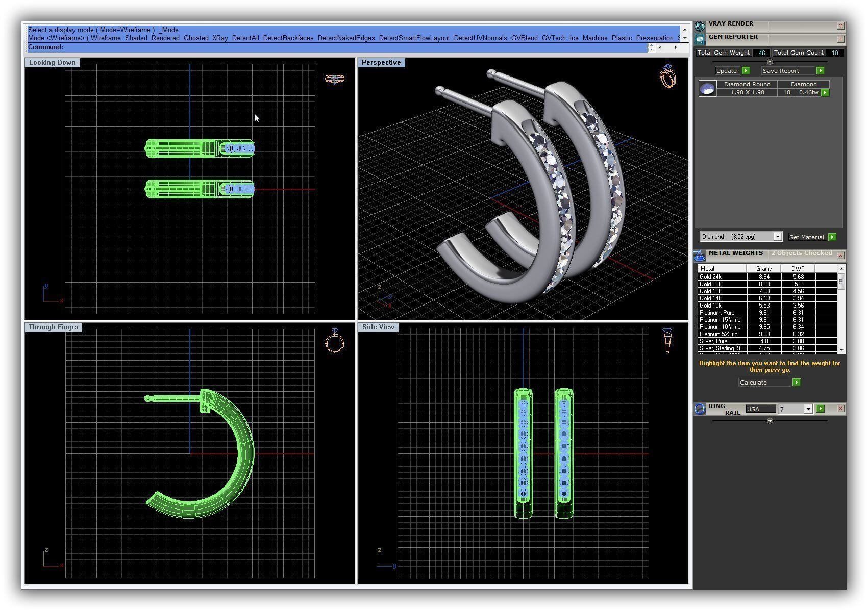This screenshot has height=611, width=868.
Task: Click the green go arrow beside Calculate
Action: [796, 383]
